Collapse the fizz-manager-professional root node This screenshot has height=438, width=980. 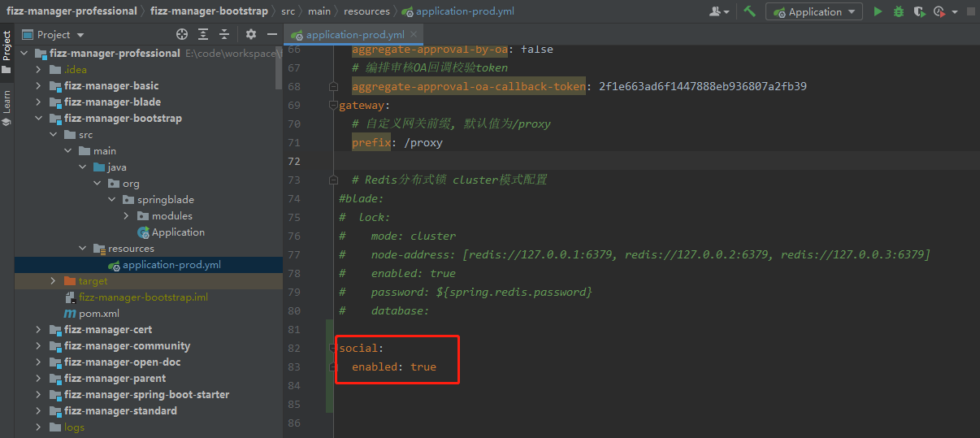[x=24, y=54]
